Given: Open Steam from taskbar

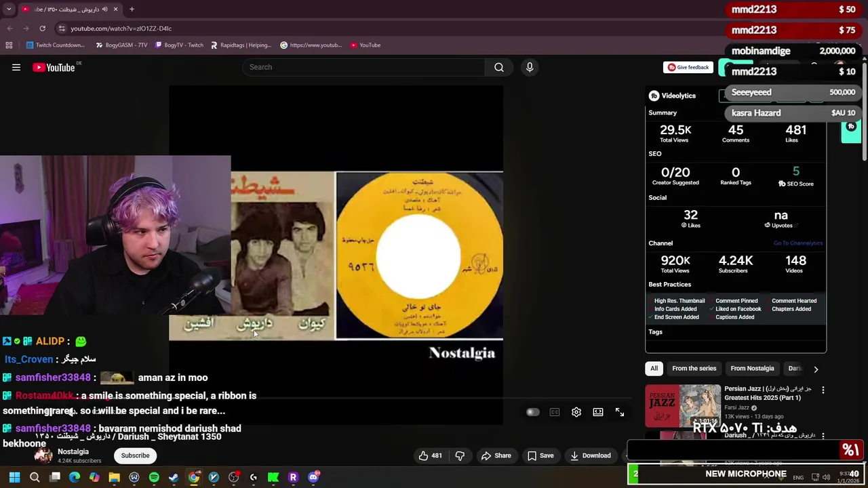Looking at the screenshot, I should 174,477.
